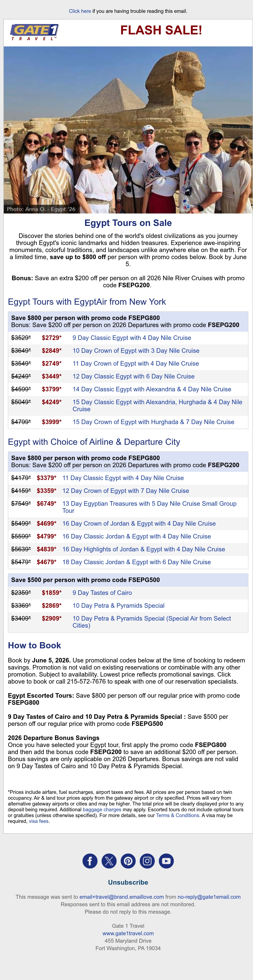Click the Sphinx group photo banner
The image size is (253, 980).
(x=128, y=130)
